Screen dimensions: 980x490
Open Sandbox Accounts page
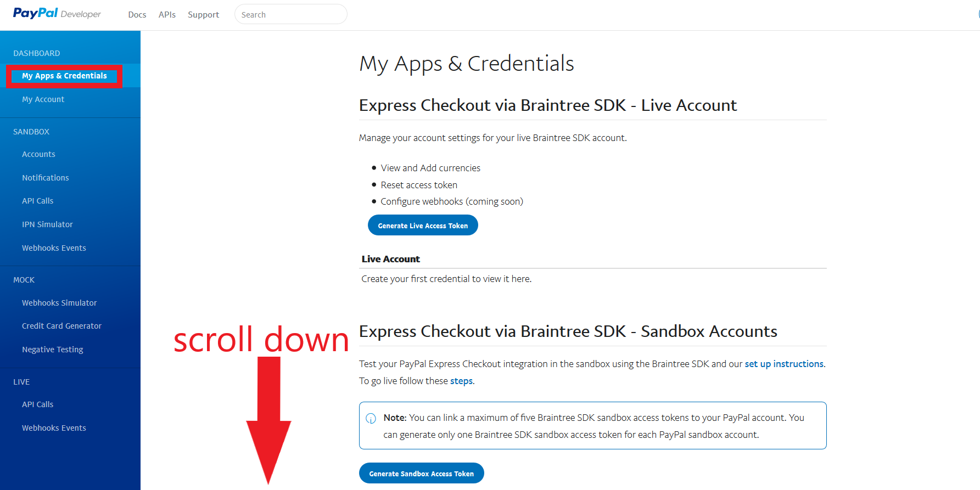point(38,154)
